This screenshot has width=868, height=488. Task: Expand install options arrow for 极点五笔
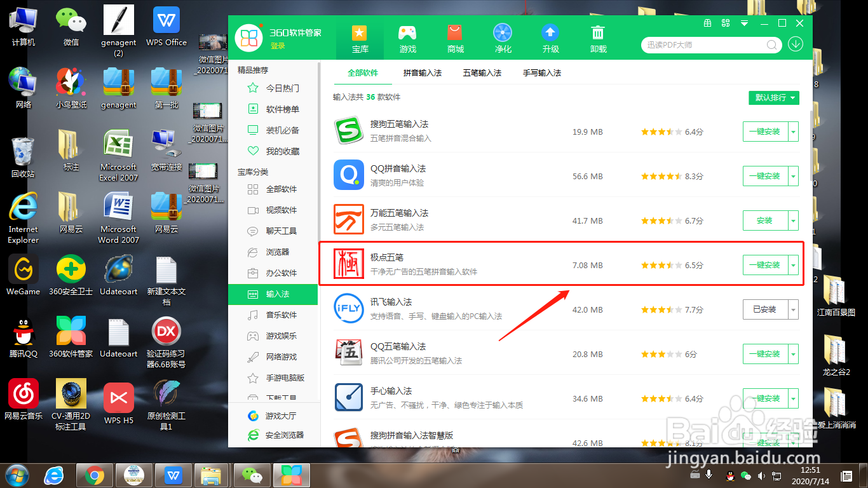pos(793,265)
